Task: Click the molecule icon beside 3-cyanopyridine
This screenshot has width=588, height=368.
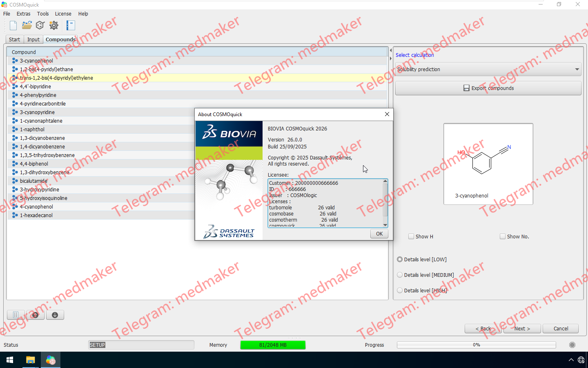Action: click(x=15, y=112)
